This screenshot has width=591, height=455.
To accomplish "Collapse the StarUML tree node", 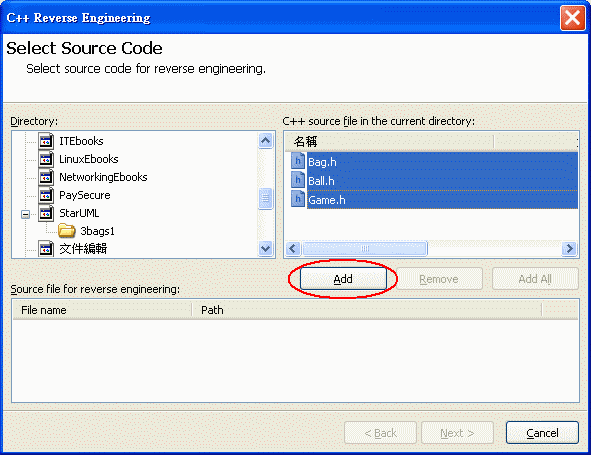I will point(25,214).
